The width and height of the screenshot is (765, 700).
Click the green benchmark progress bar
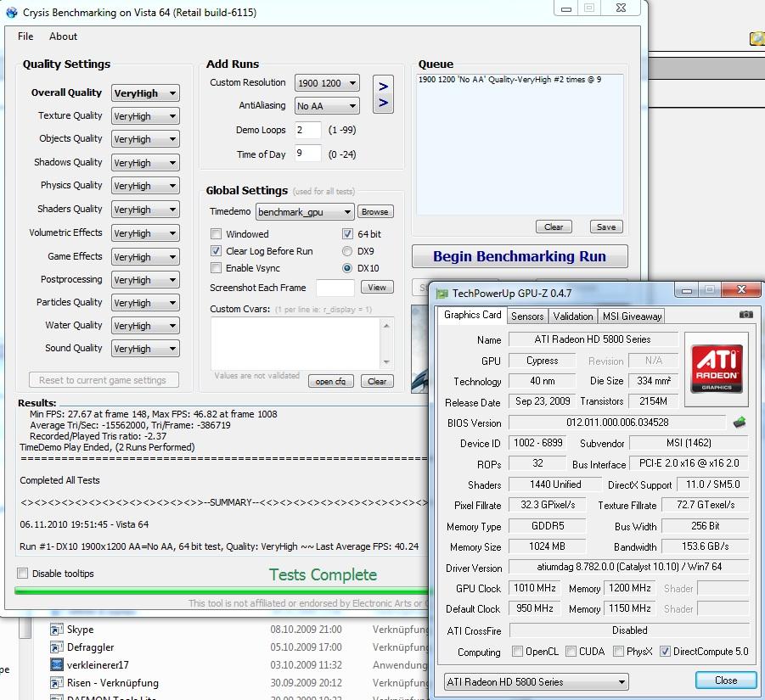(221, 591)
